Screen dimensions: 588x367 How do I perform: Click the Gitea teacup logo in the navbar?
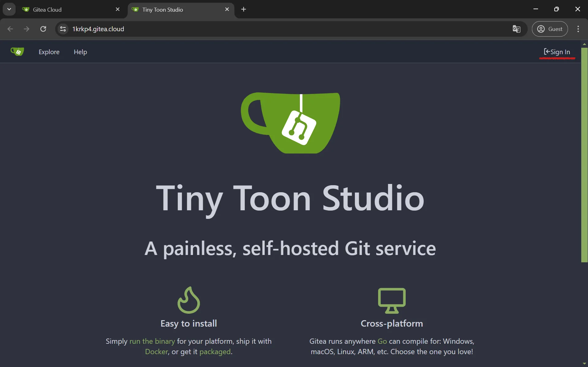17,51
